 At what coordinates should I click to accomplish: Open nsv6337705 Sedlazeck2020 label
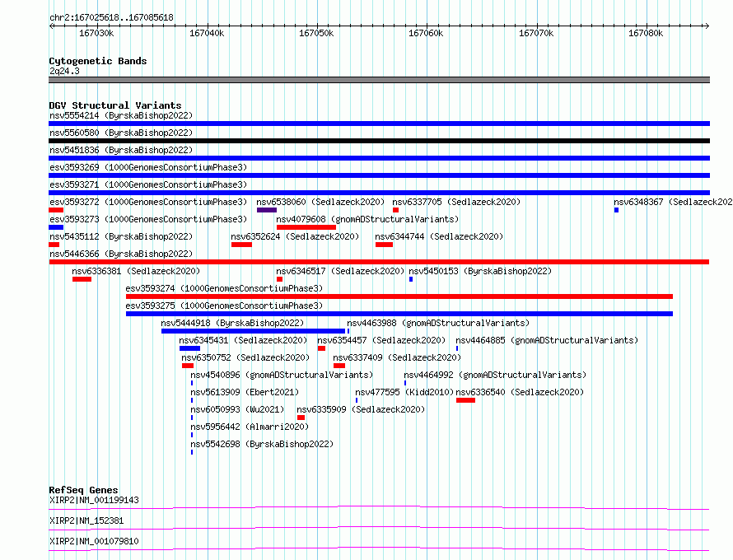tap(456, 202)
